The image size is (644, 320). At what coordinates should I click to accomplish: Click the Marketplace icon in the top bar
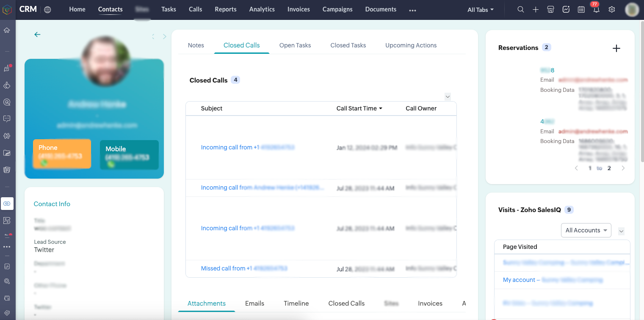[x=550, y=9]
